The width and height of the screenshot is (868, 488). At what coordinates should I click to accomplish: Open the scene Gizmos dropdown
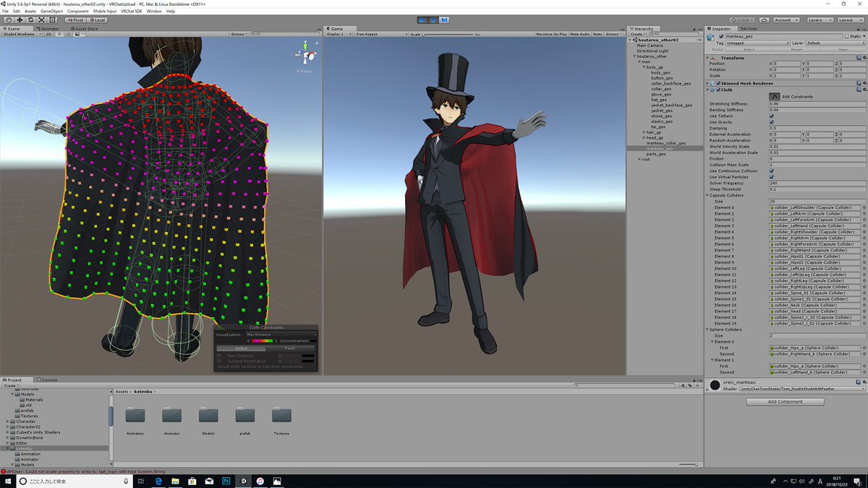[x=239, y=34]
